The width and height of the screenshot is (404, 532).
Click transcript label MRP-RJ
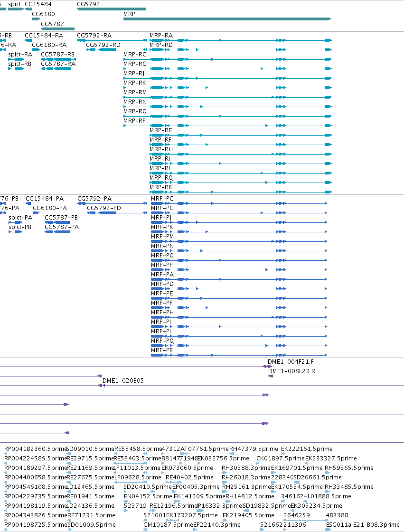coord(134,73)
